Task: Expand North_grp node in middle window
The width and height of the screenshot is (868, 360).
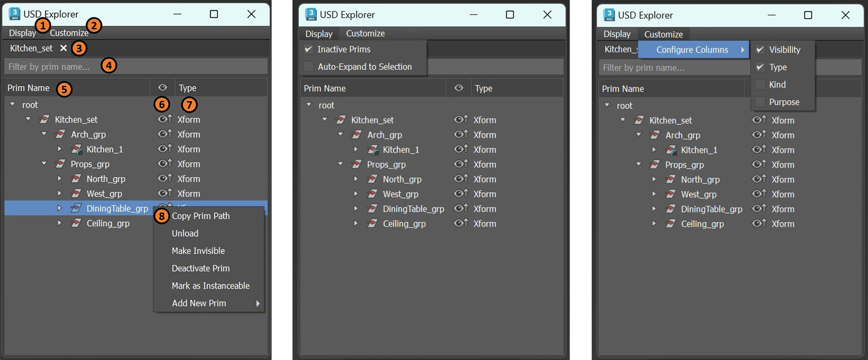Action: 356,179
